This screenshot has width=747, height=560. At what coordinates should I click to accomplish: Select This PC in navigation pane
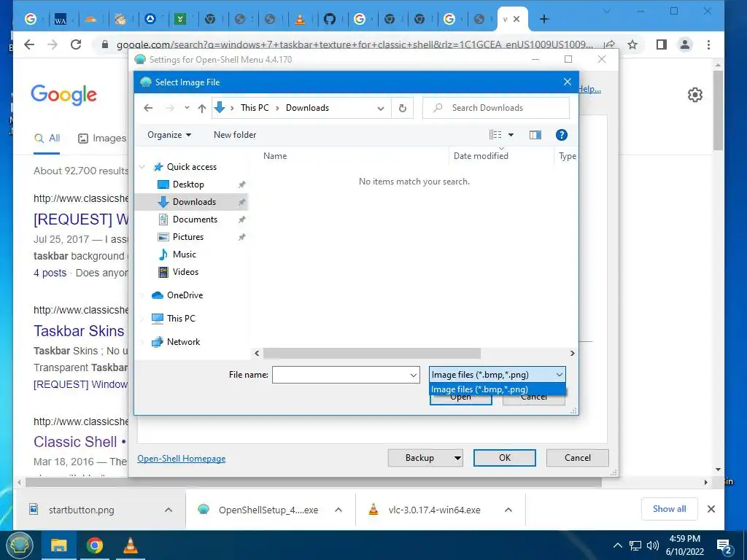[181, 319]
